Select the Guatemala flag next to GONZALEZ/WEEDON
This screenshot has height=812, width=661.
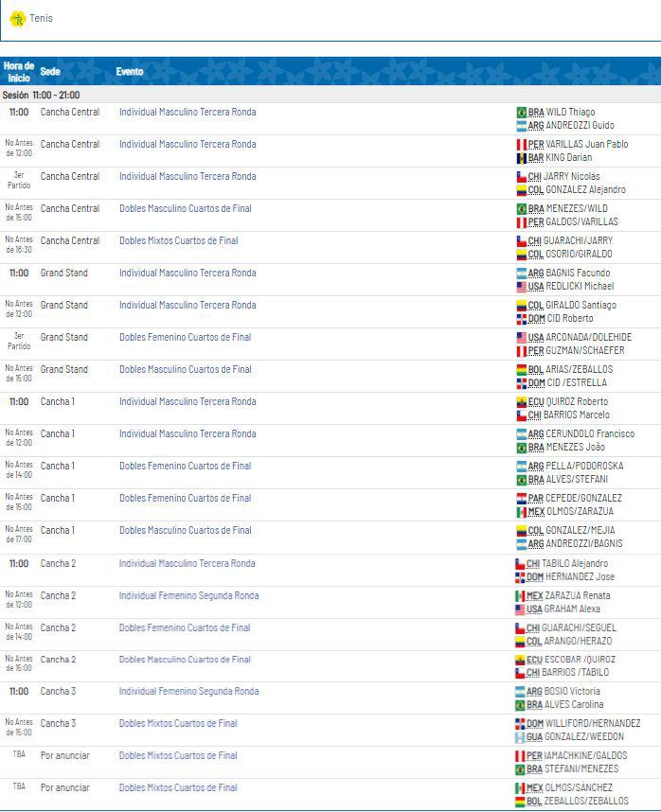click(520, 735)
